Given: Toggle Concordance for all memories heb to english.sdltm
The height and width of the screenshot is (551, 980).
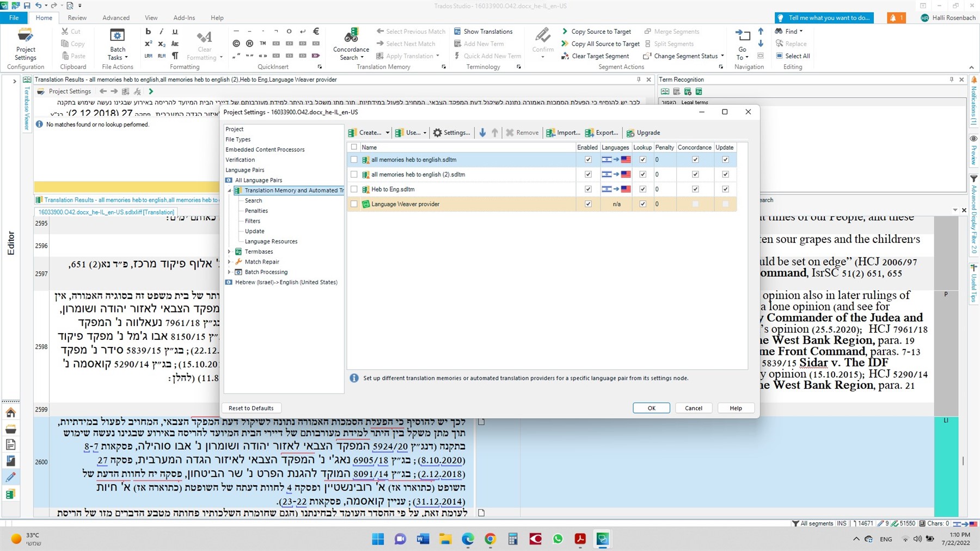Looking at the screenshot, I should coord(695,160).
